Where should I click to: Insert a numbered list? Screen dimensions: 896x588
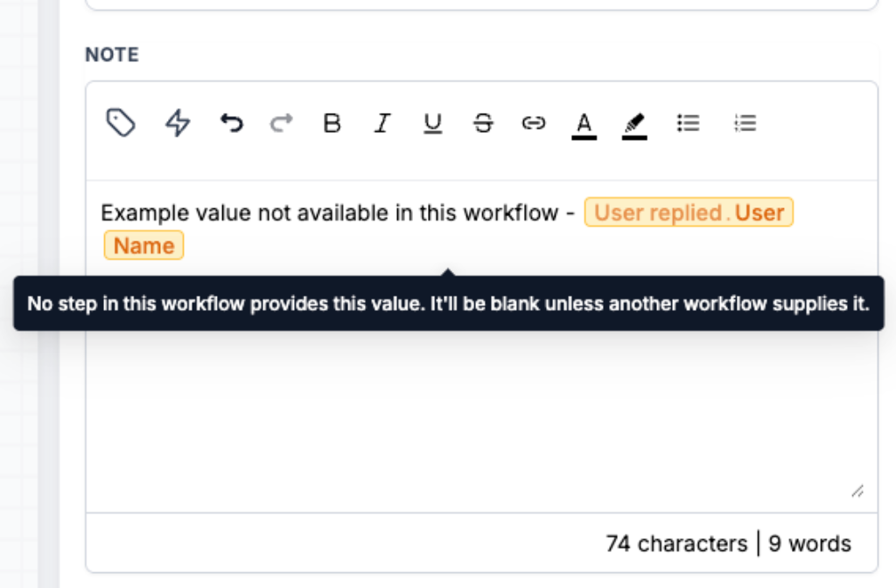745,122
